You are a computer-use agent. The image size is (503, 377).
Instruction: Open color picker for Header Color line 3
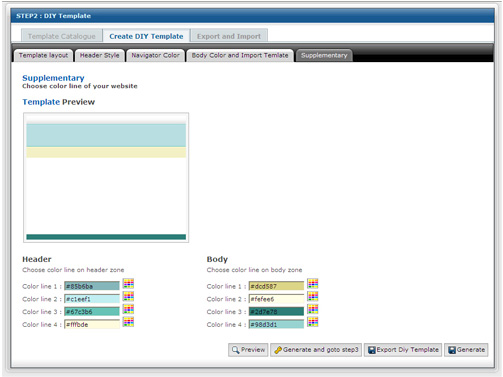pos(128,309)
